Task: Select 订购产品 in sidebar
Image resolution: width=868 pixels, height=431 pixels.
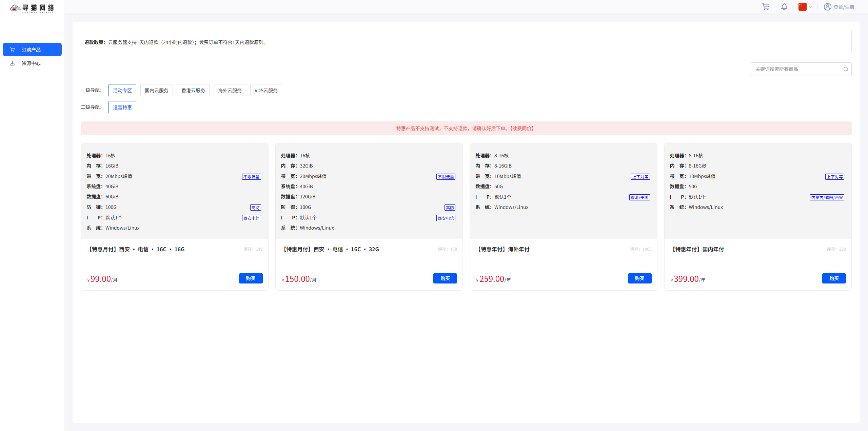Action: pyautogui.click(x=32, y=50)
